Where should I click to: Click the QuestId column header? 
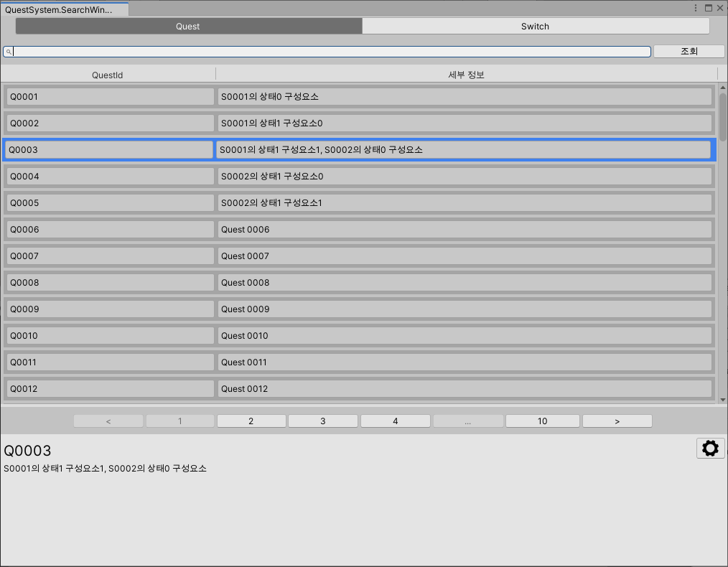[x=108, y=75]
